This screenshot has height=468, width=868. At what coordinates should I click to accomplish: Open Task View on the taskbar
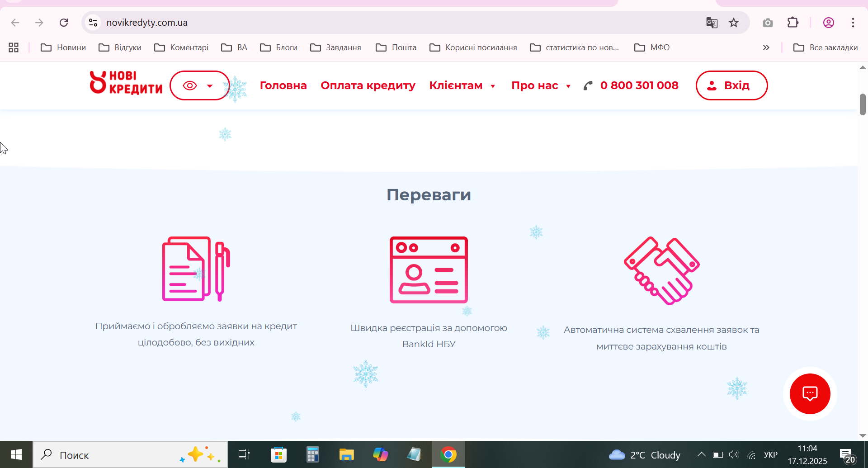point(244,454)
